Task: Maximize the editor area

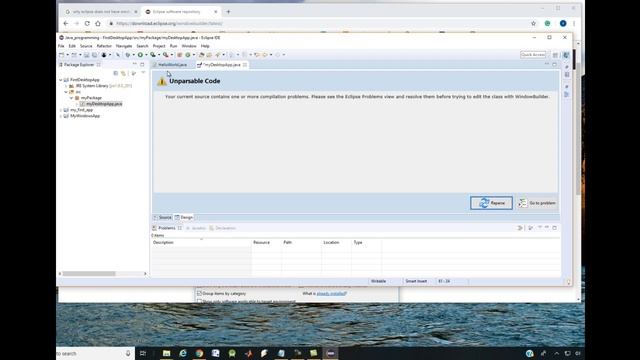Action: 554,64
